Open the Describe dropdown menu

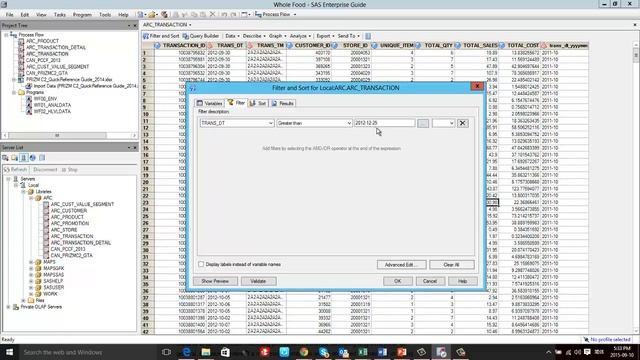pos(254,36)
